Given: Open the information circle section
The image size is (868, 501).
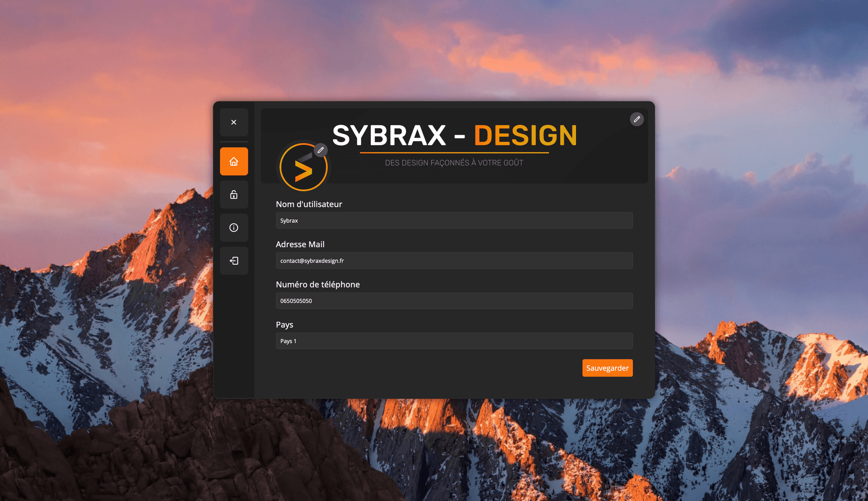Looking at the screenshot, I should (234, 228).
